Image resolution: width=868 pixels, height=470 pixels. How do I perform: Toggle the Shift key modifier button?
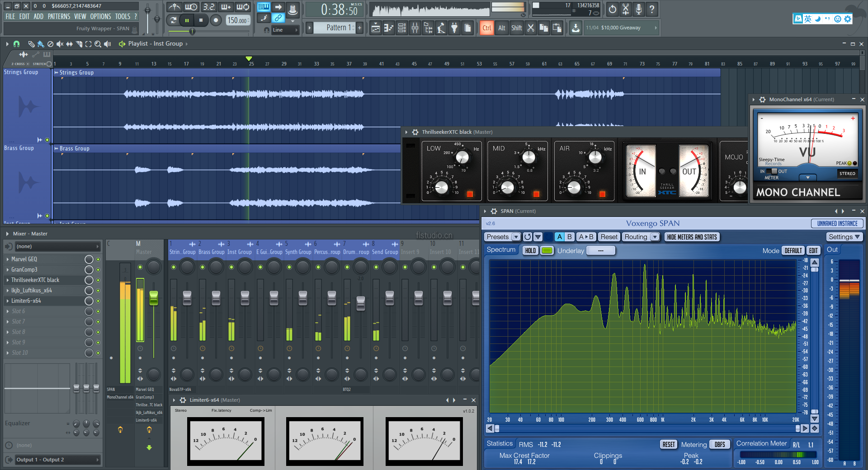pyautogui.click(x=516, y=28)
